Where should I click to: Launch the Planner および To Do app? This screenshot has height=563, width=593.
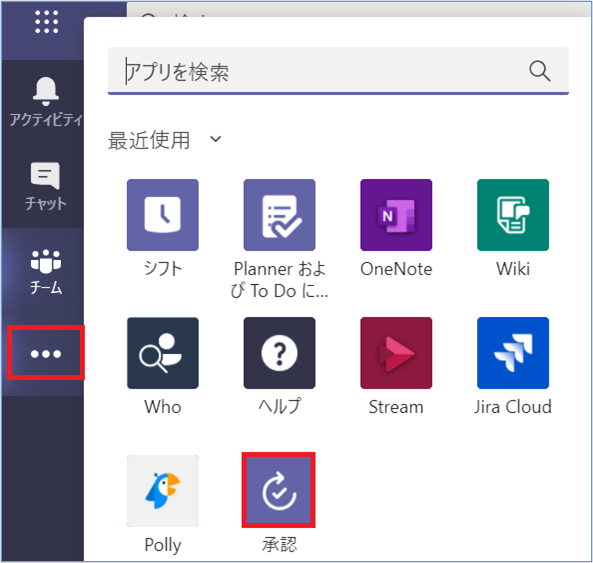(279, 215)
